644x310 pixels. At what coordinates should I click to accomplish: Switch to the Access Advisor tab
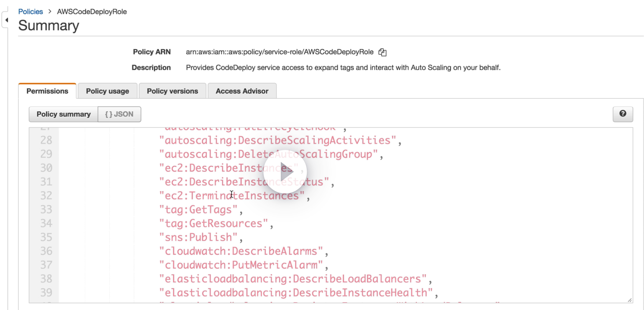click(x=242, y=91)
